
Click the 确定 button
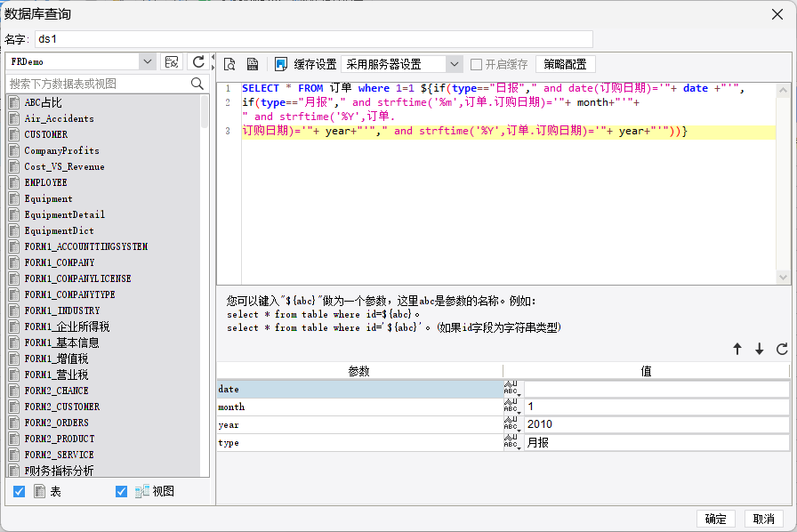pos(716,519)
